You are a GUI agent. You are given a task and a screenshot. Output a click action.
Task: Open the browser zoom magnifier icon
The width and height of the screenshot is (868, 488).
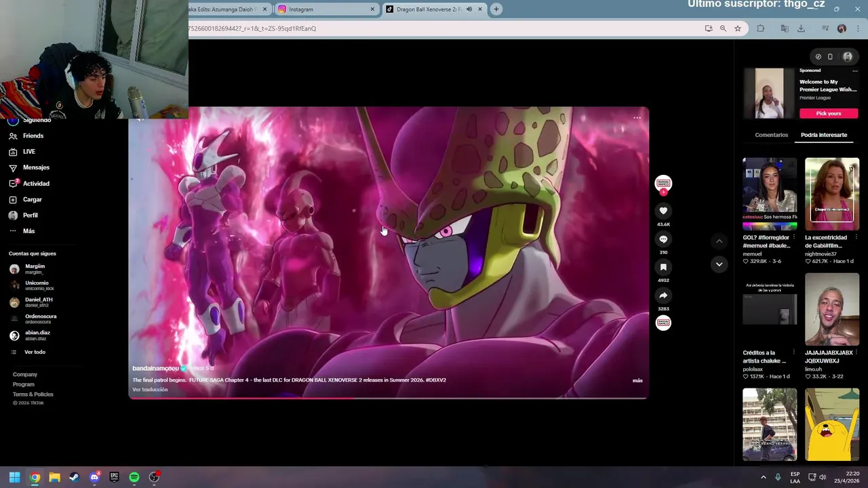pyautogui.click(x=723, y=28)
